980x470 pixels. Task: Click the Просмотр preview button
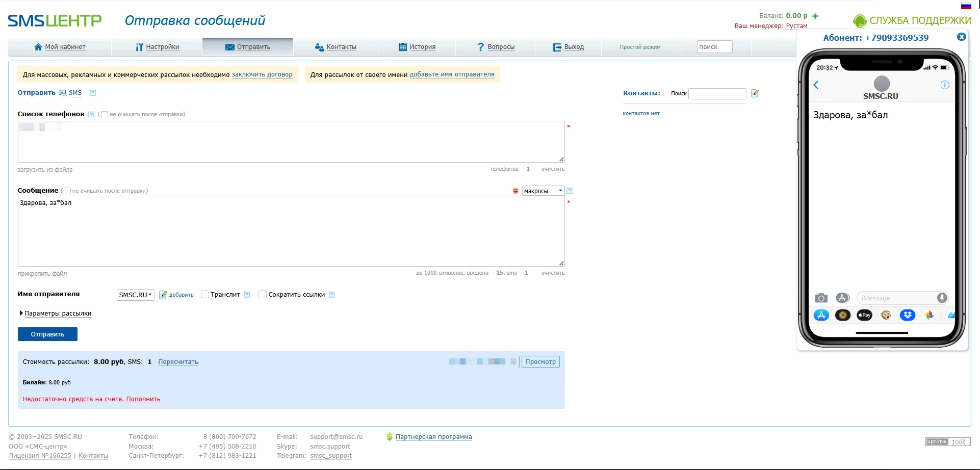tap(540, 362)
